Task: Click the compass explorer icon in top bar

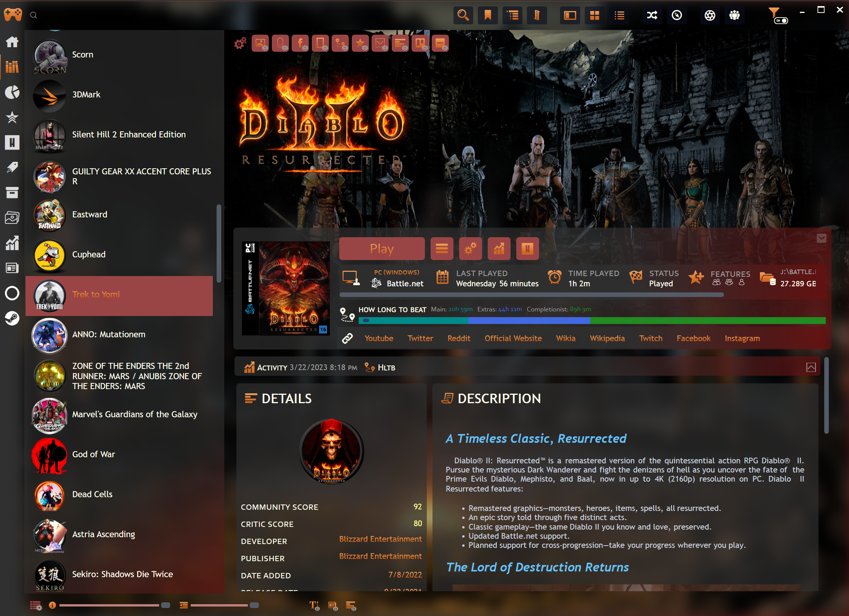Action: pos(677,16)
